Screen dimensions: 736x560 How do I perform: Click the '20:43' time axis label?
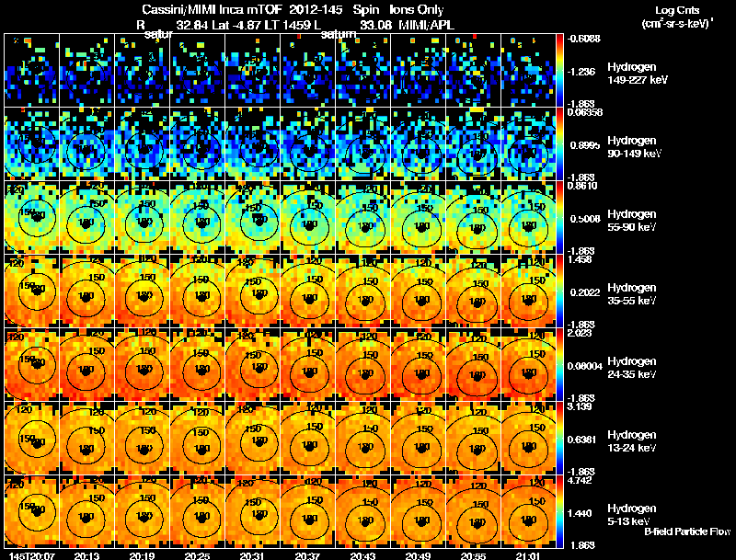pos(362,555)
